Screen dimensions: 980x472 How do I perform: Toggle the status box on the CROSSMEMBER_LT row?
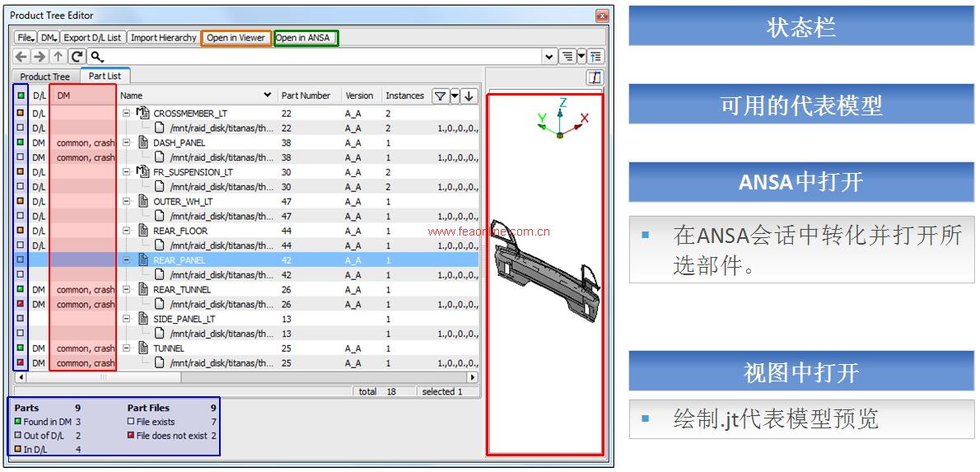pyautogui.click(x=21, y=114)
